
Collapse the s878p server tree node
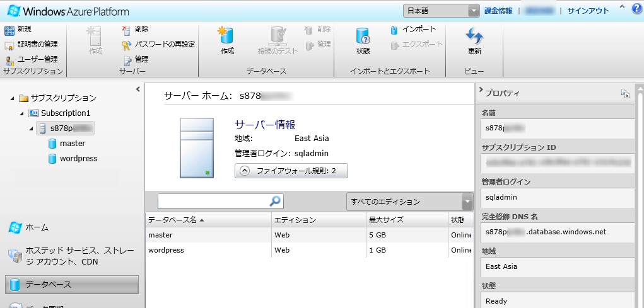coord(31,128)
